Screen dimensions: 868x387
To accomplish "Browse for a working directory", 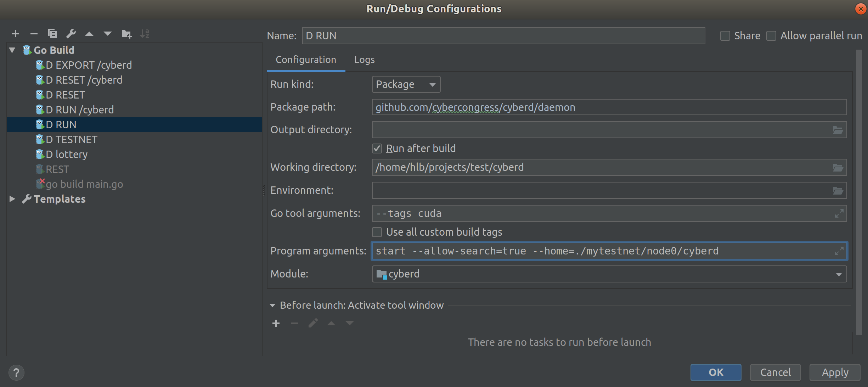I will (x=838, y=167).
